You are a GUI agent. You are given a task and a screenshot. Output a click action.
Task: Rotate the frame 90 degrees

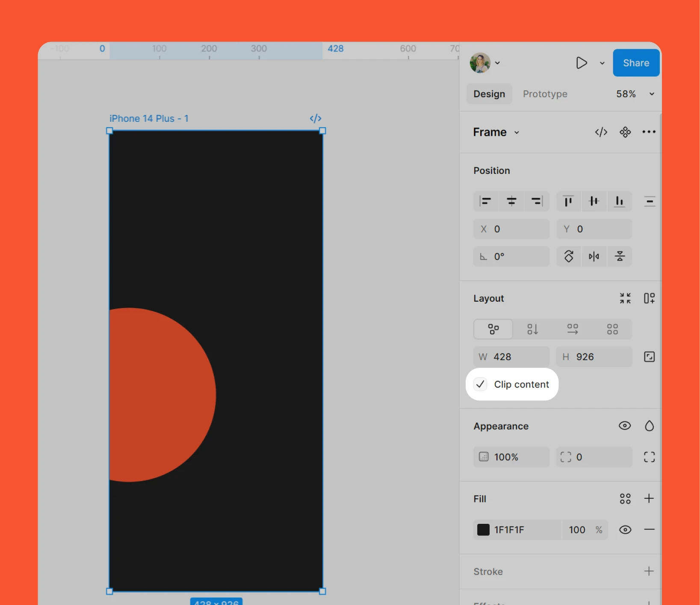pyautogui.click(x=569, y=256)
